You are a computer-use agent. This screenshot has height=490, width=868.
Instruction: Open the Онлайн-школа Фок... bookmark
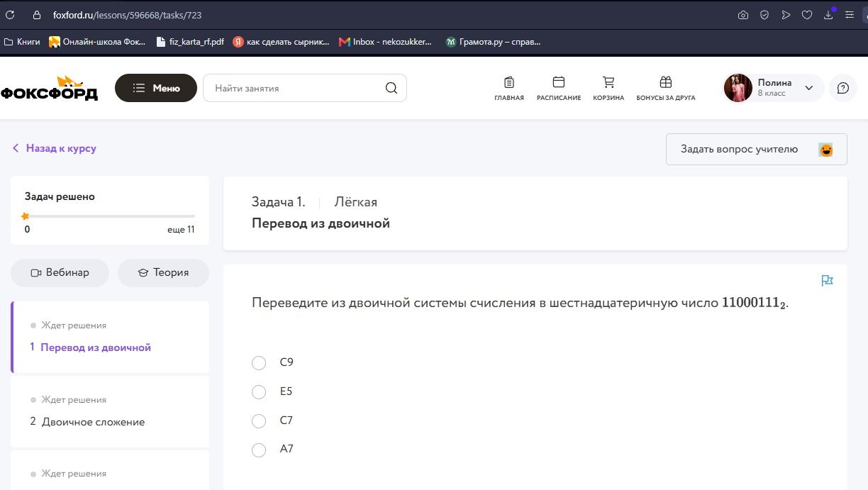[x=97, y=42]
